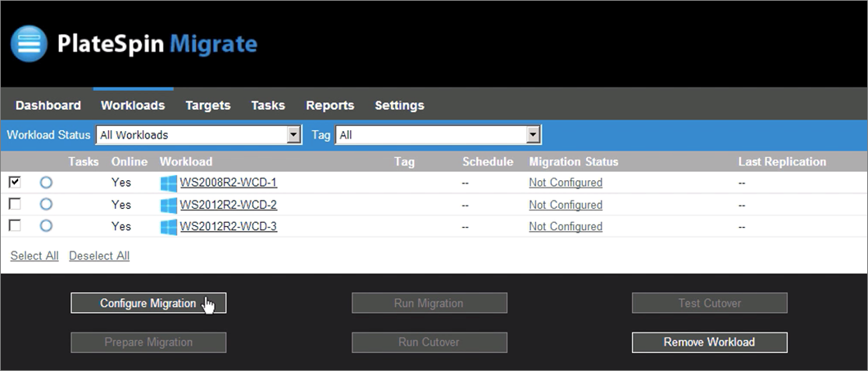Click Windows icon beside WS2012R2-WCD-2

coord(169,206)
